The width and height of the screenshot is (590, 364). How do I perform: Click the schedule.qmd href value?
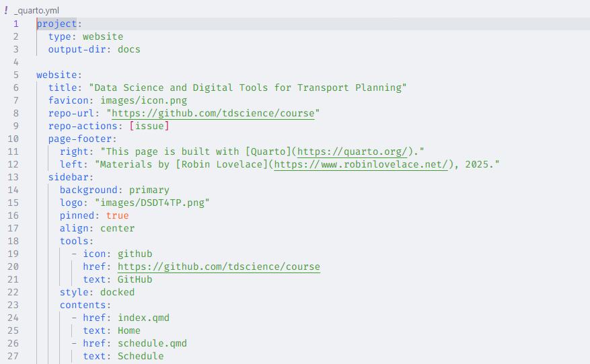[152, 343]
